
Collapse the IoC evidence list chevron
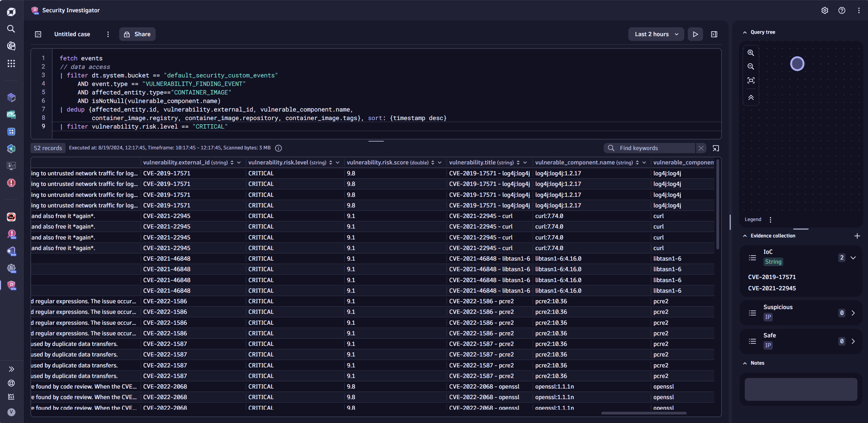[x=853, y=258]
